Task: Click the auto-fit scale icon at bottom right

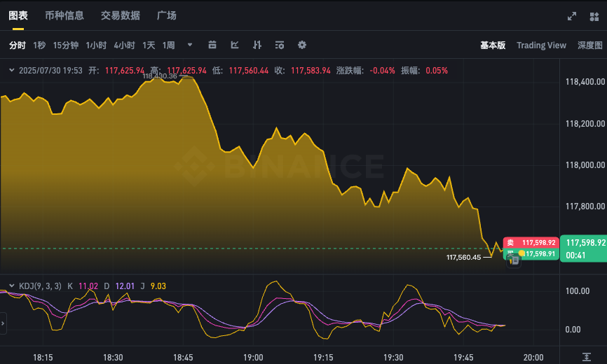Action: coord(586,357)
